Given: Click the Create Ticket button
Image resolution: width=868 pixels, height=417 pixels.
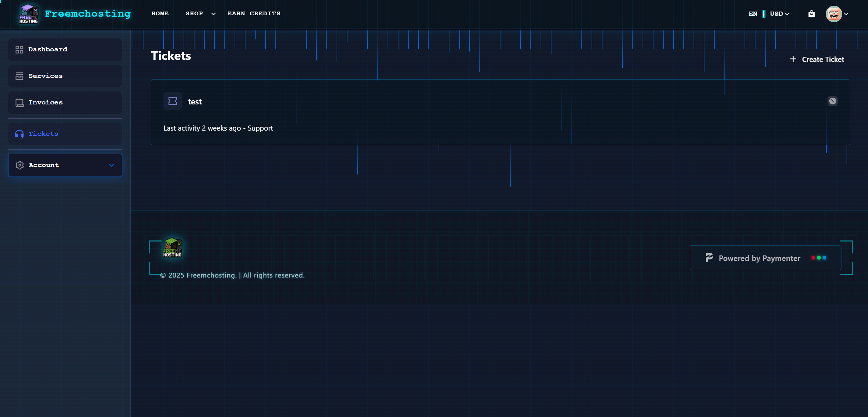Looking at the screenshot, I should point(817,60).
